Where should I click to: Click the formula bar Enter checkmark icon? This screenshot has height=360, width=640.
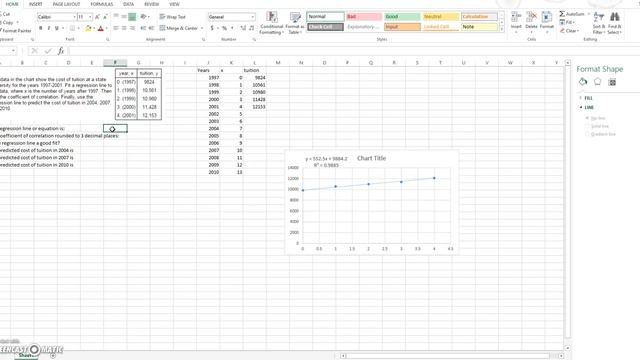point(48,51)
